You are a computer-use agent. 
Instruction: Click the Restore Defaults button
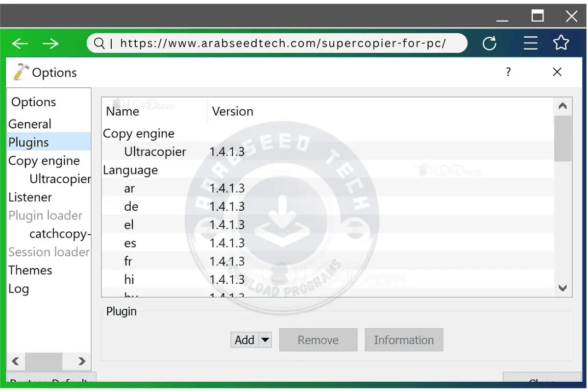(50, 382)
